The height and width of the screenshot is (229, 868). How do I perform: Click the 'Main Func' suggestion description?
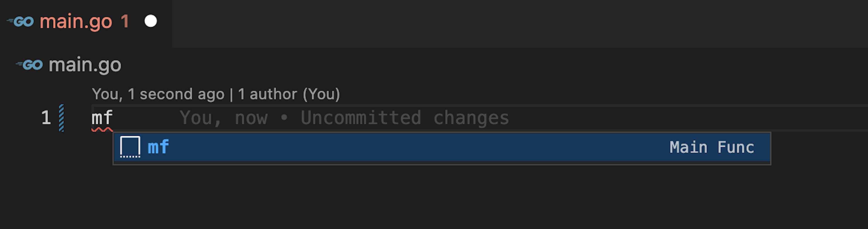[x=712, y=147]
